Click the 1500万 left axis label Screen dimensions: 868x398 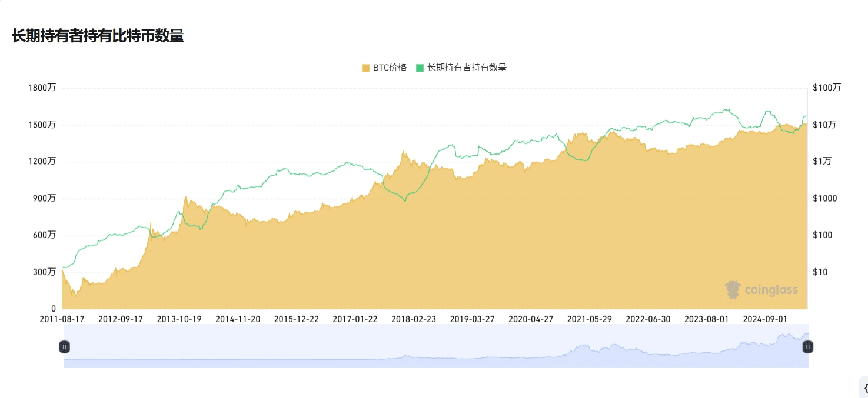pos(42,125)
